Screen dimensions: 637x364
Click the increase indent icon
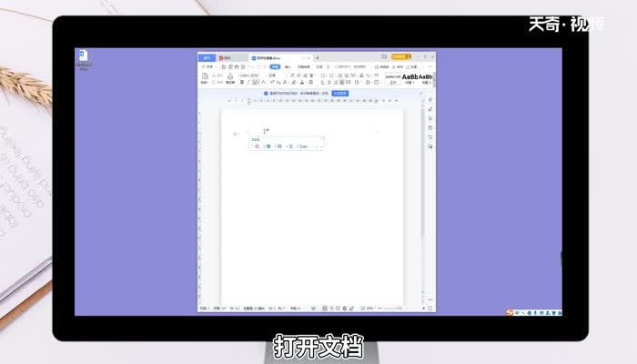coord(347,76)
